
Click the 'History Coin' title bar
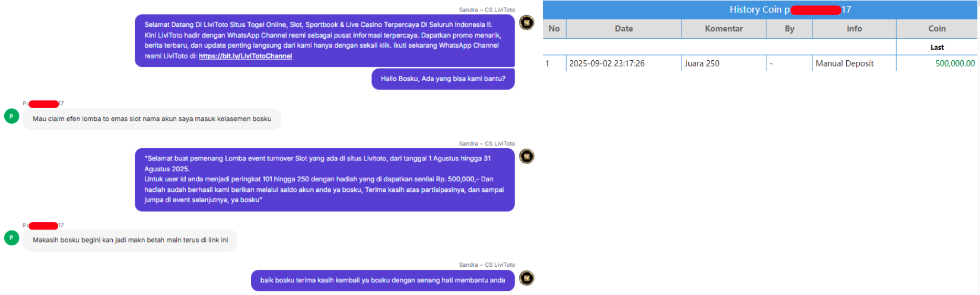[760, 9]
